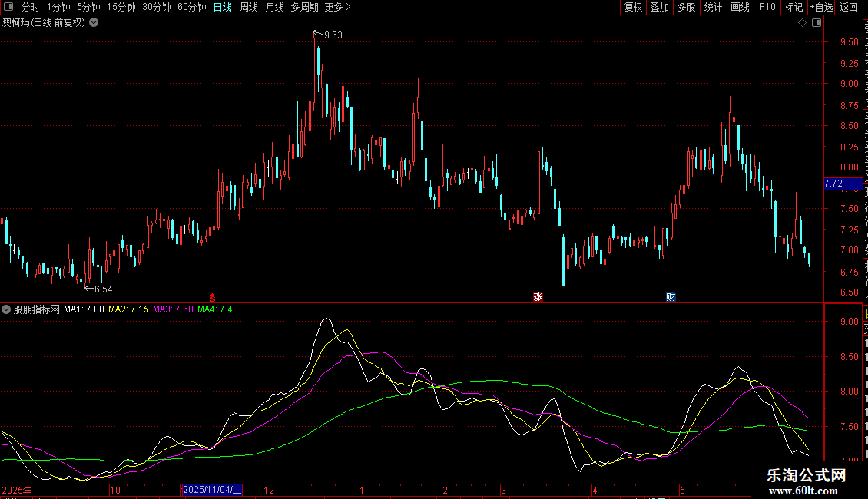Click the 9.63 high price label
Image resolution: width=868 pixels, height=499 pixels.
333,35
